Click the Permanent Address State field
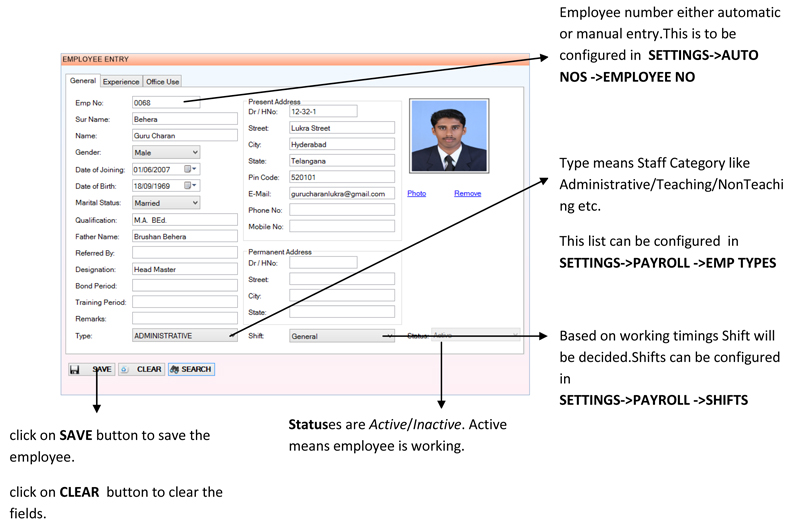 click(x=342, y=312)
